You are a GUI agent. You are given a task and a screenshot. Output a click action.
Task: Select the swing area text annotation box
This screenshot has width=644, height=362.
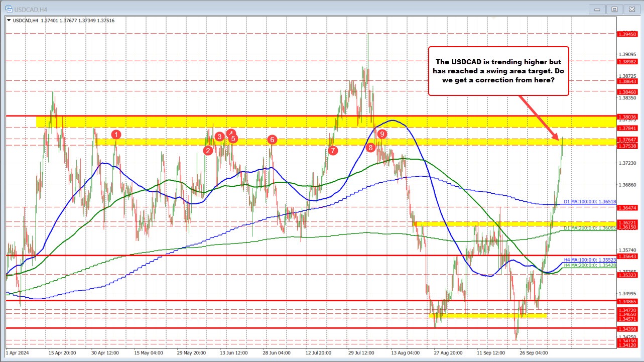498,71
